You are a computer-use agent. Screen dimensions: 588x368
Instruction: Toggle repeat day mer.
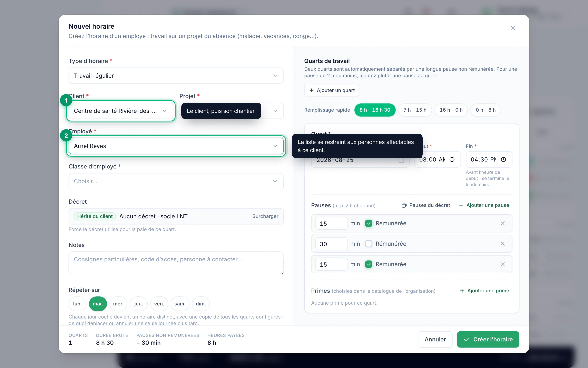tap(118, 304)
